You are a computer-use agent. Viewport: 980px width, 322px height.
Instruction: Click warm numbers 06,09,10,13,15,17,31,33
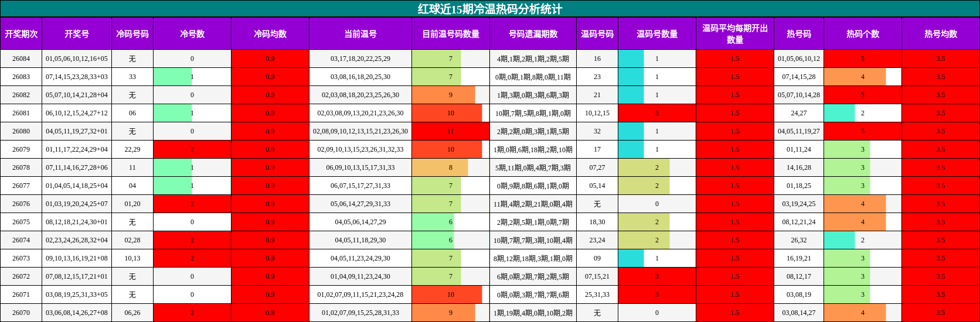click(x=360, y=167)
